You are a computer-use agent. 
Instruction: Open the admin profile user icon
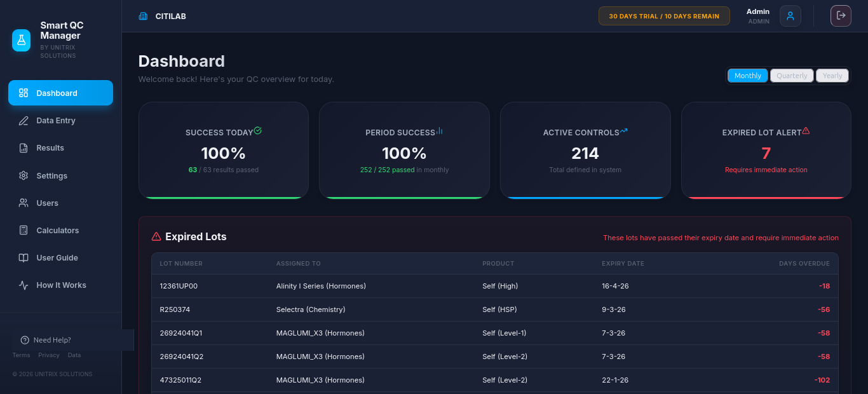point(790,16)
